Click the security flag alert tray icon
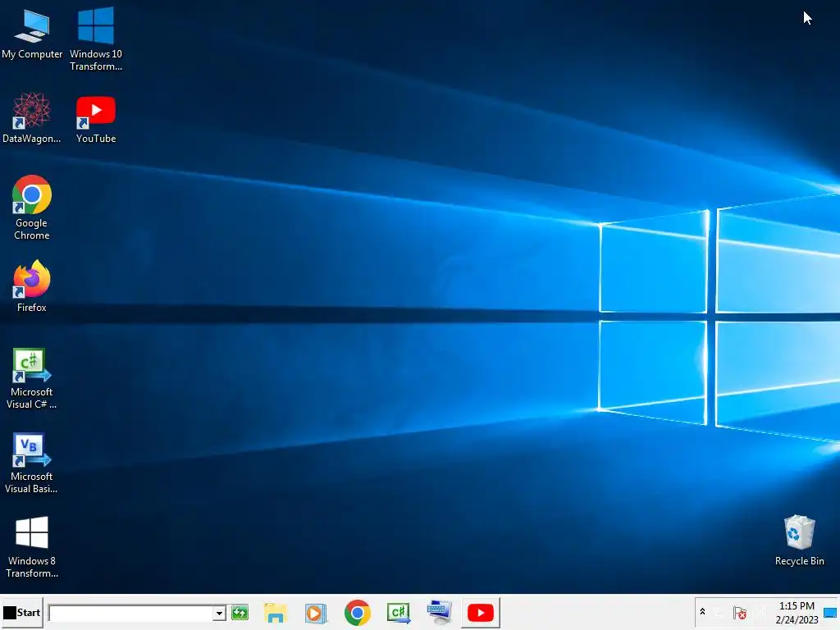840x630 pixels. (740, 612)
